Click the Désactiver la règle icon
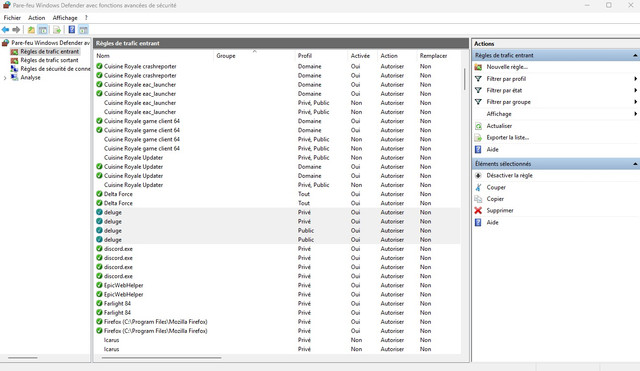 478,176
